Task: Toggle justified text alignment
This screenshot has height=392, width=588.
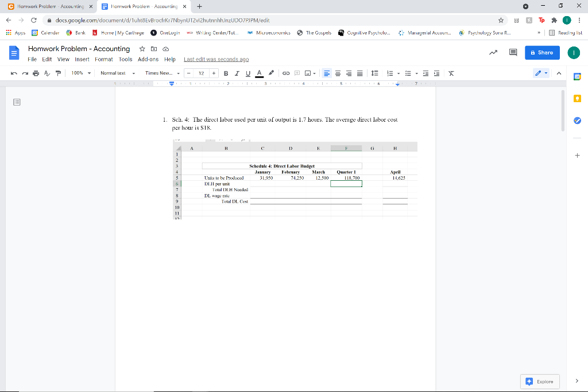Action: tap(358, 73)
